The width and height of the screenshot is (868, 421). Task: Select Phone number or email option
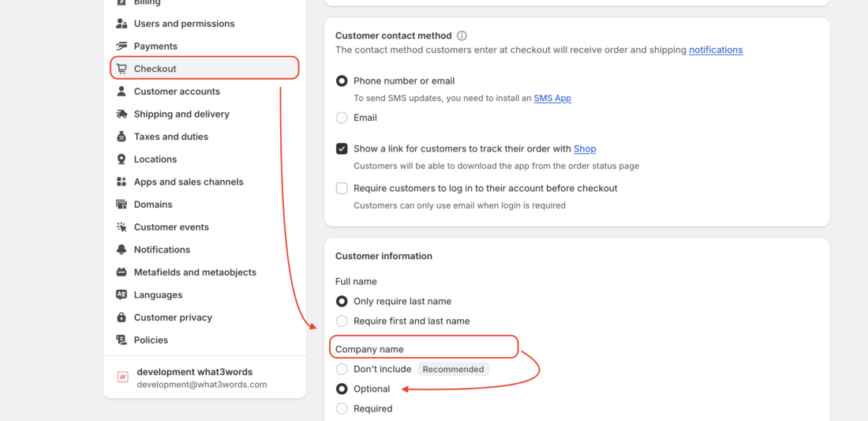point(342,81)
